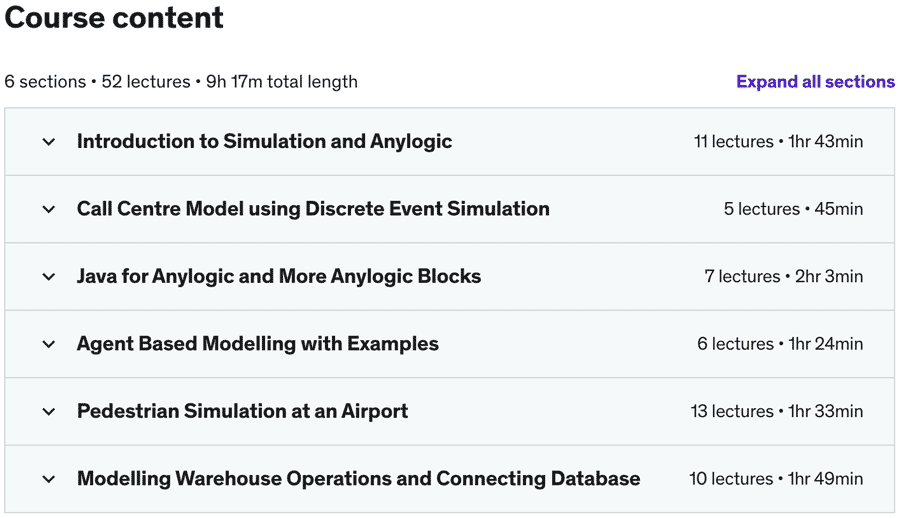Expand chevron beside Pedestrian Simulation at an Airport
Screen dimensions: 900x518
[x=49, y=412]
